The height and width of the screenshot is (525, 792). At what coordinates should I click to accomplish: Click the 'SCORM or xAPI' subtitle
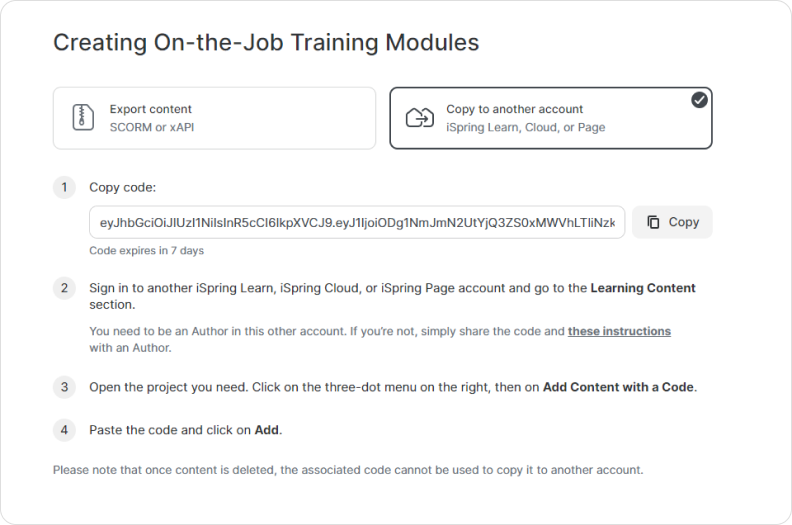(152, 127)
